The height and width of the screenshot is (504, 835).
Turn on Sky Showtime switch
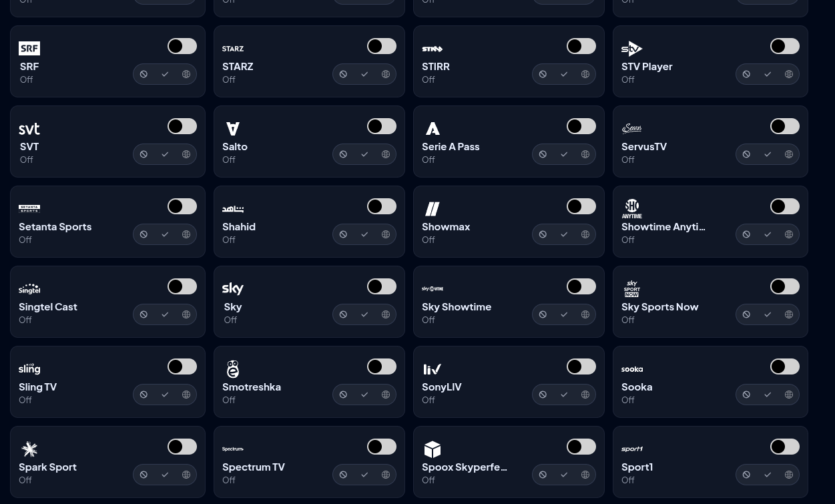coord(581,286)
